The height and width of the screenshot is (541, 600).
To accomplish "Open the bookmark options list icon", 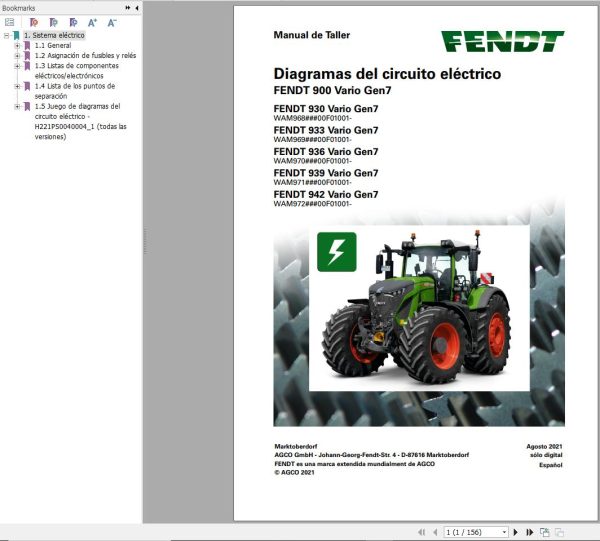I will [x=10, y=23].
